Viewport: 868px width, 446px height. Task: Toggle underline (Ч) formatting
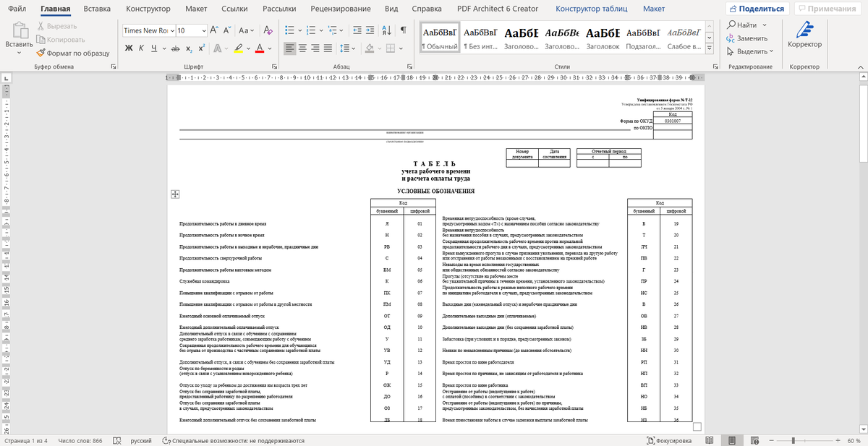(x=154, y=48)
